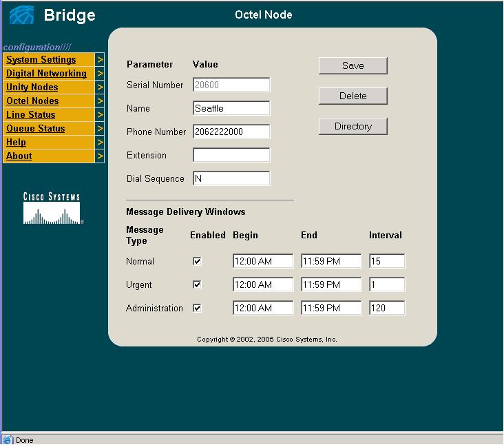Open the Directory button
The width and height of the screenshot is (504, 447).
[x=353, y=126]
